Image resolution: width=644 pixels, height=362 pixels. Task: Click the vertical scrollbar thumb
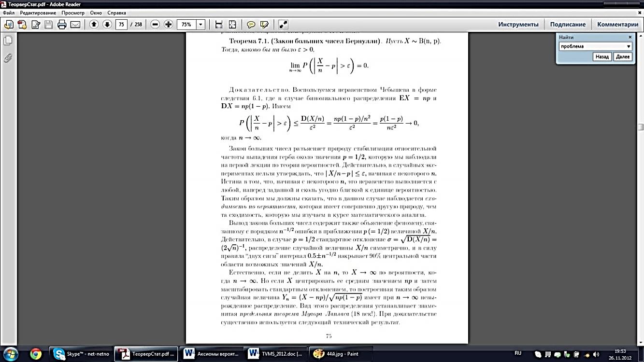click(641, 127)
